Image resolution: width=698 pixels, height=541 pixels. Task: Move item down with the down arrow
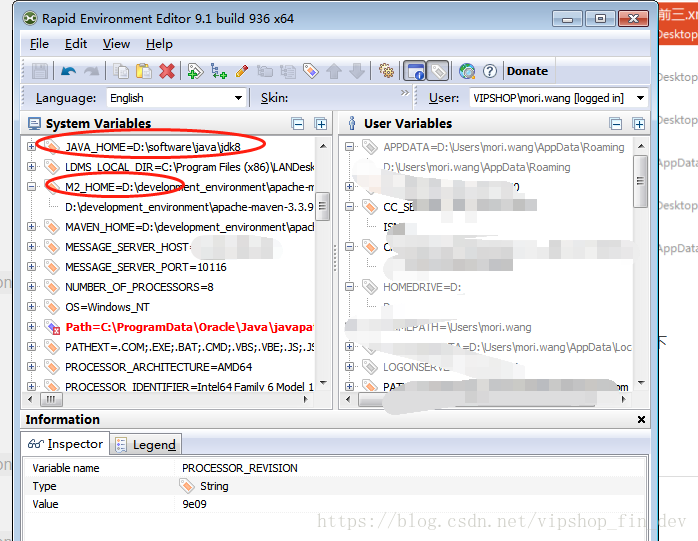pyautogui.click(x=357, y=71)
